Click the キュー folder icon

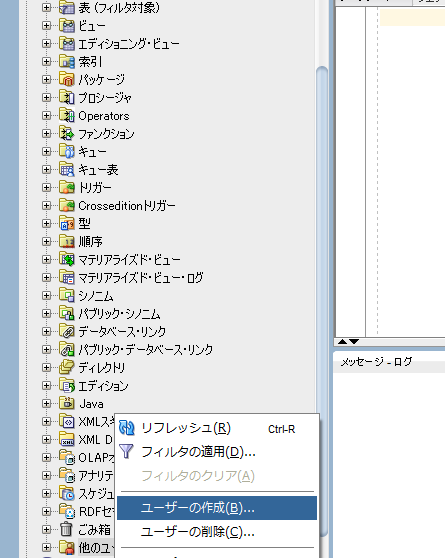67,152
